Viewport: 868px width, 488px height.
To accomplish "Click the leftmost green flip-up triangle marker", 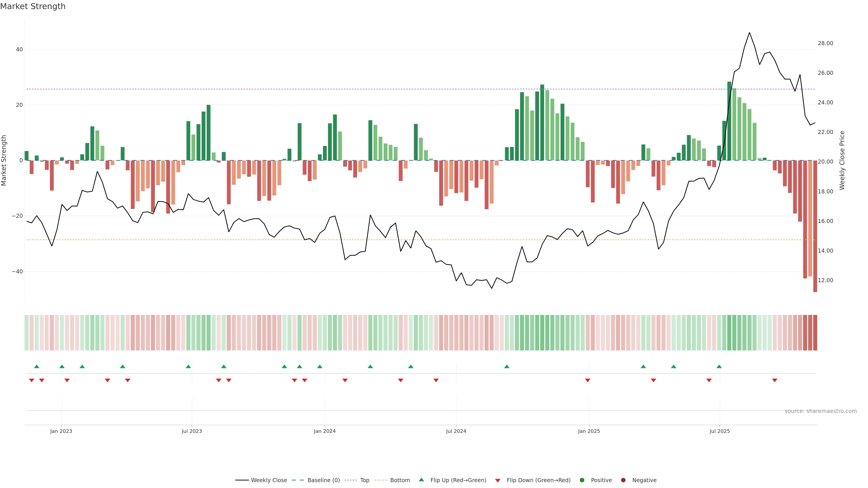I will point(37,366).
